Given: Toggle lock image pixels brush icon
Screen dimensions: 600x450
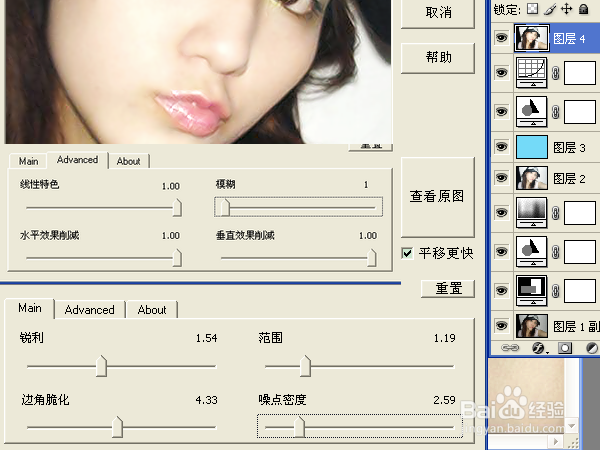Looking at the screenshot, I should 550,9.
